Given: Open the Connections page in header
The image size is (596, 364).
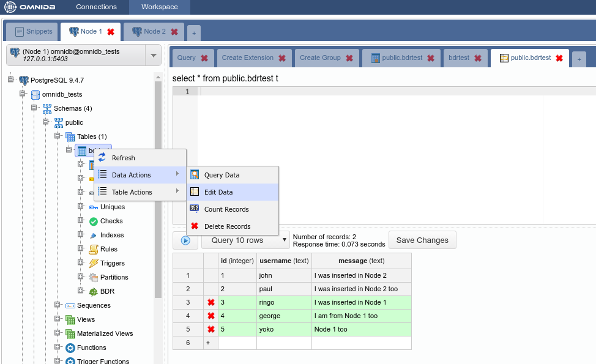Looking at the screenshot, I should [x=96, y=7].
